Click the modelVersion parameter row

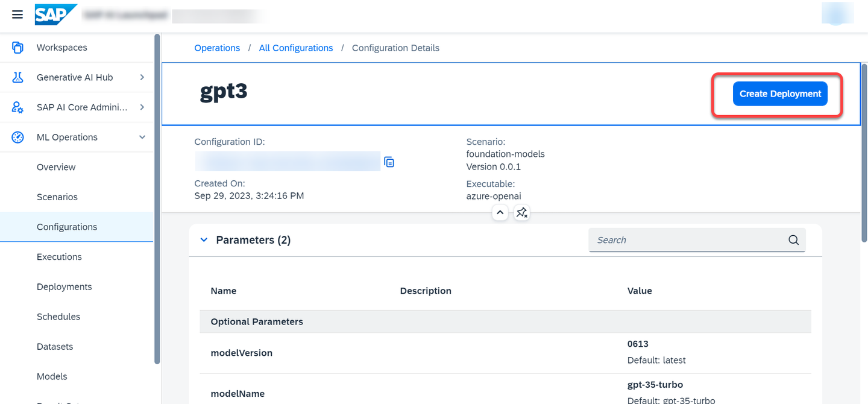click(x=505, y=353)
